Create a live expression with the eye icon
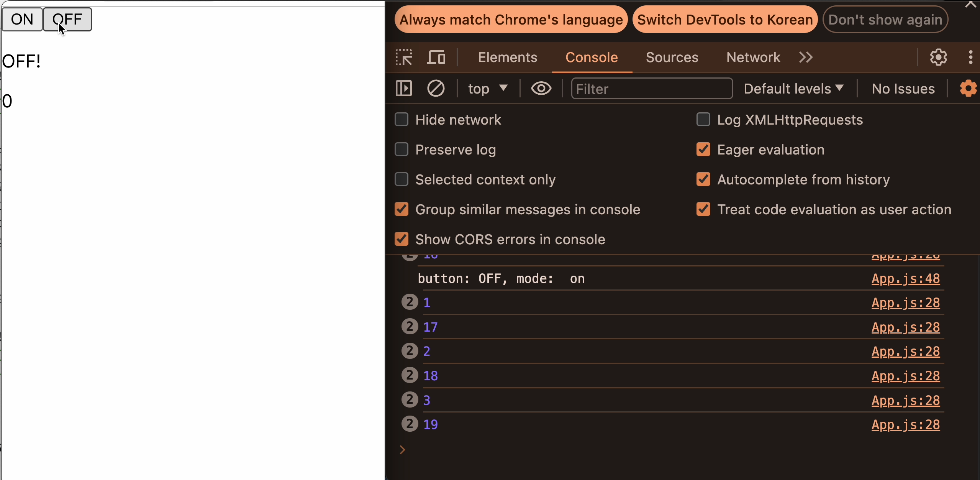 tap(541, 89)
